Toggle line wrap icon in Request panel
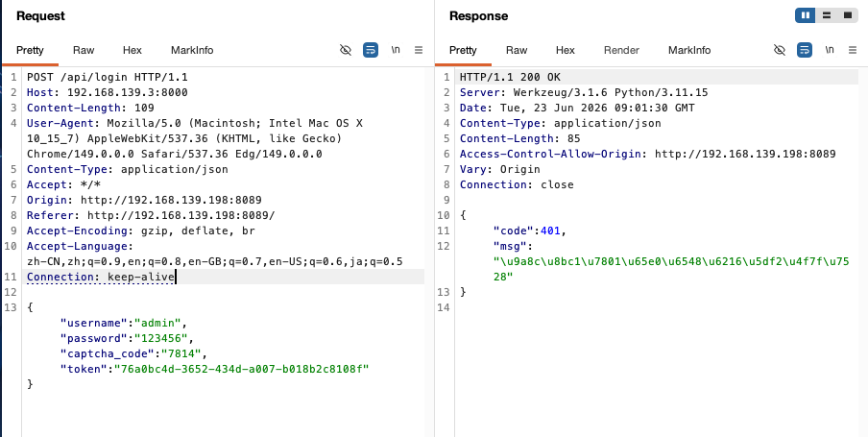This screenshot has width=868, height=437. click(x=371, y=50)
